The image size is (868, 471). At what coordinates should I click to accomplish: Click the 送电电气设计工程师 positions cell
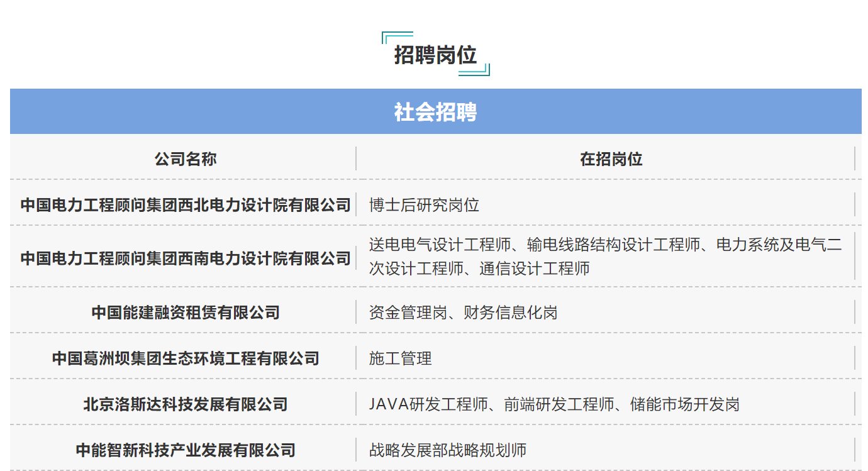point(605,257)
